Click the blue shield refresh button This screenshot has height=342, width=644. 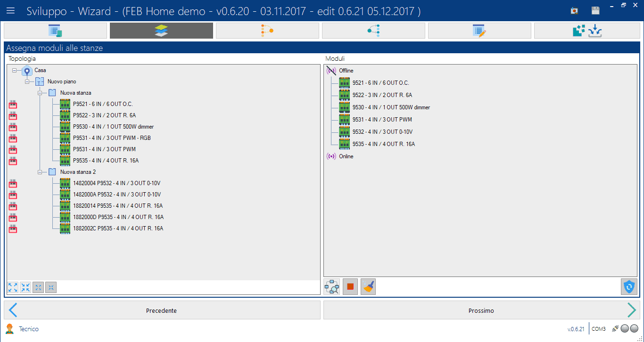click(629, 286)
